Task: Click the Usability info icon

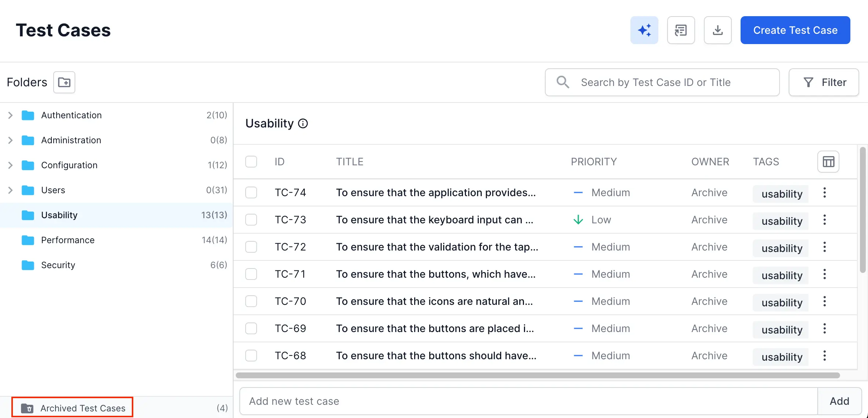Action: pos(303,123)
